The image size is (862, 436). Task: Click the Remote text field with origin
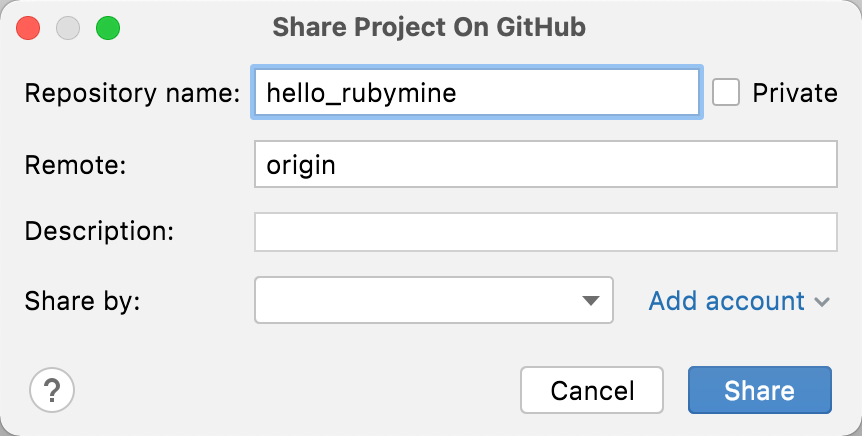545,164
